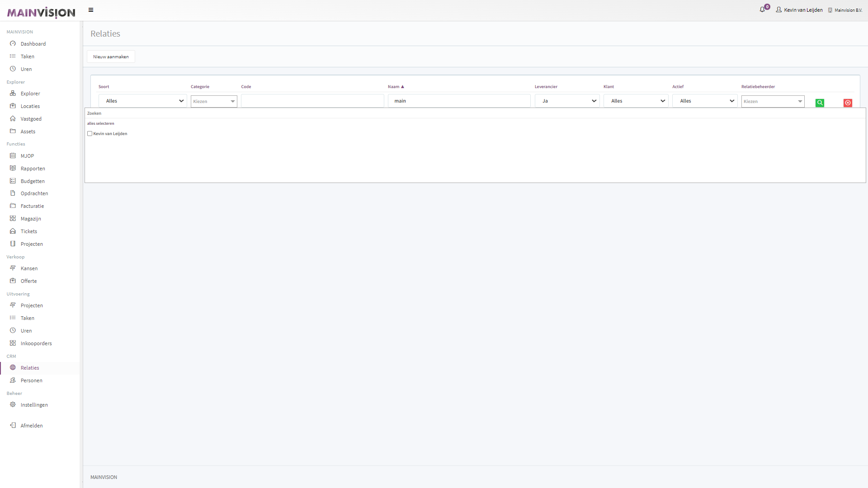This screenshot has height=488, width=868.
Task: Sort by the Naam column header
Action: [x=394, y=87]
